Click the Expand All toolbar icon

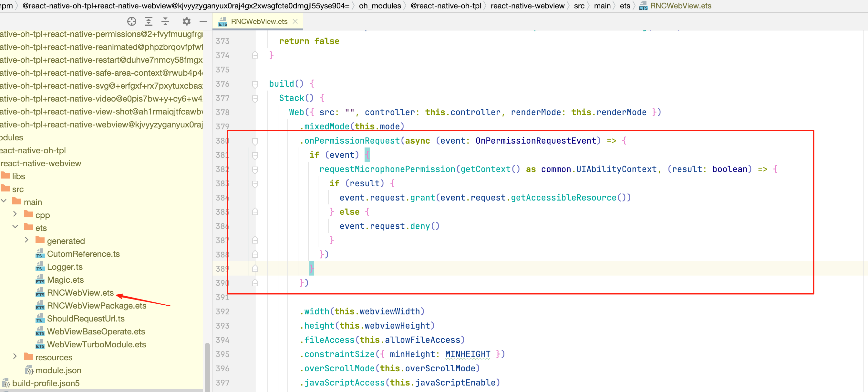click(x=149, y=22)
